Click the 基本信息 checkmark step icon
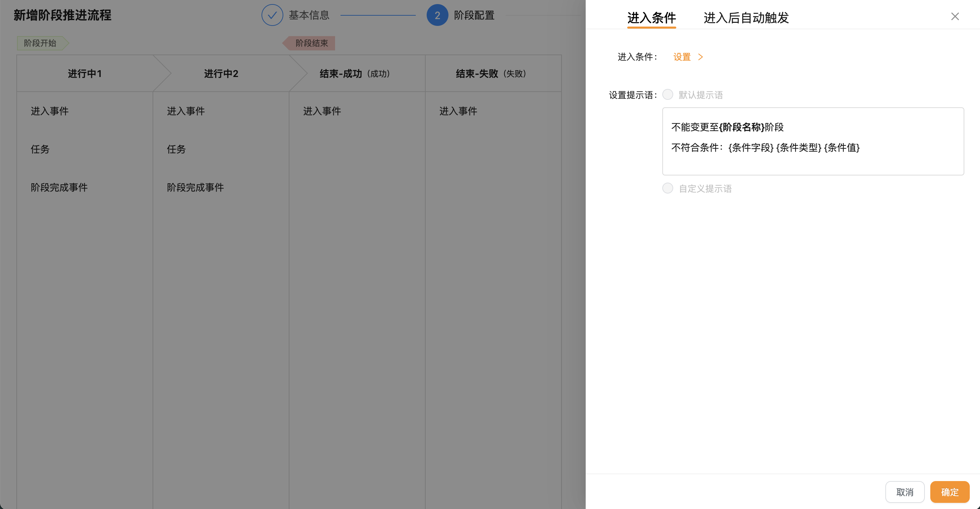The height and width of the screenshot is (509, 980). [272, 15]
